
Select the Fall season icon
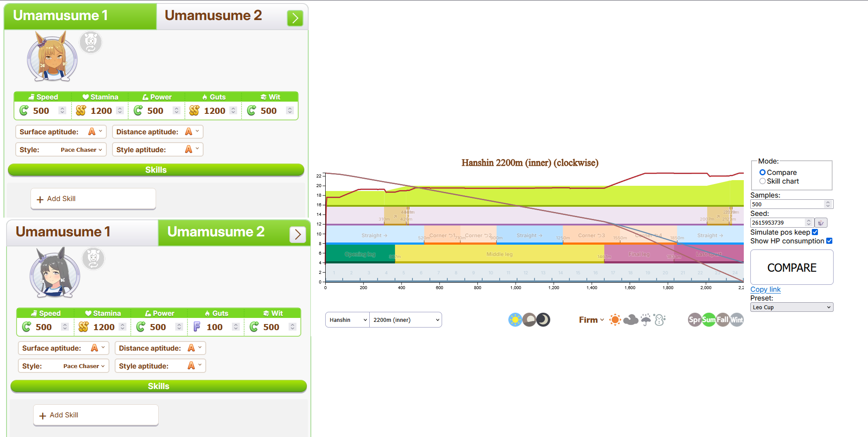tap(723, 320)
